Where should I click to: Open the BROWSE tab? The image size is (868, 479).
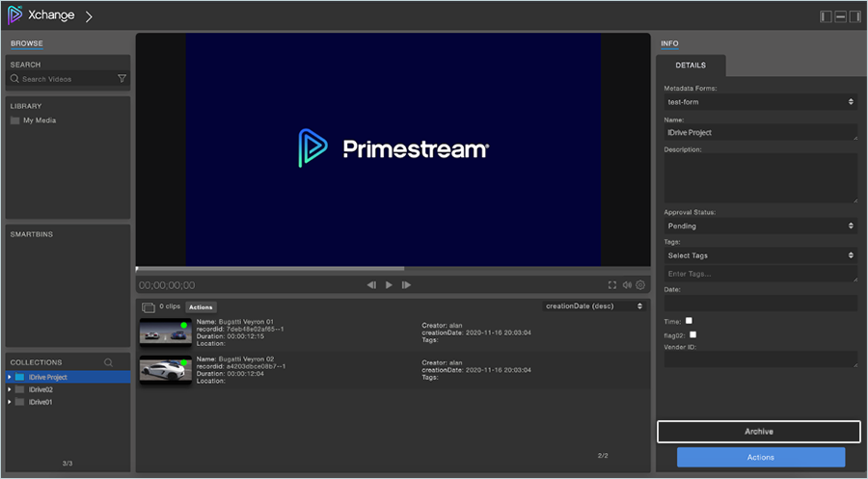(x=27, y=43)
